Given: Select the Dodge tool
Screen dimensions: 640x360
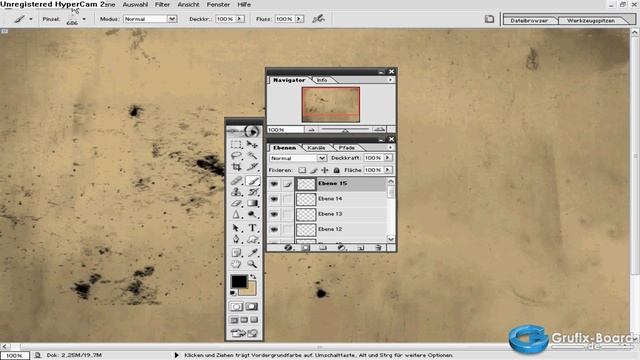Looking at the screenshot, I should [x=252, y=214].
